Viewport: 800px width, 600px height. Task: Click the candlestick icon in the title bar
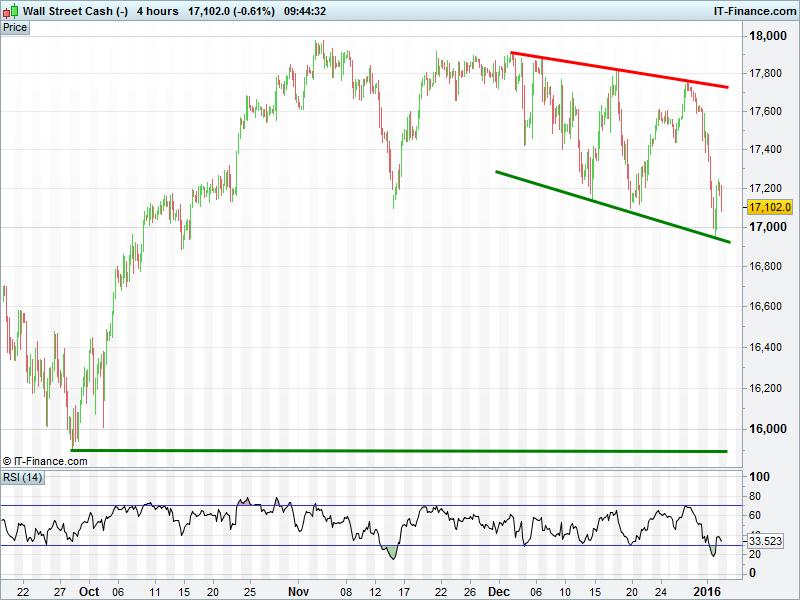pyautogui.click(x=11, y=11)
